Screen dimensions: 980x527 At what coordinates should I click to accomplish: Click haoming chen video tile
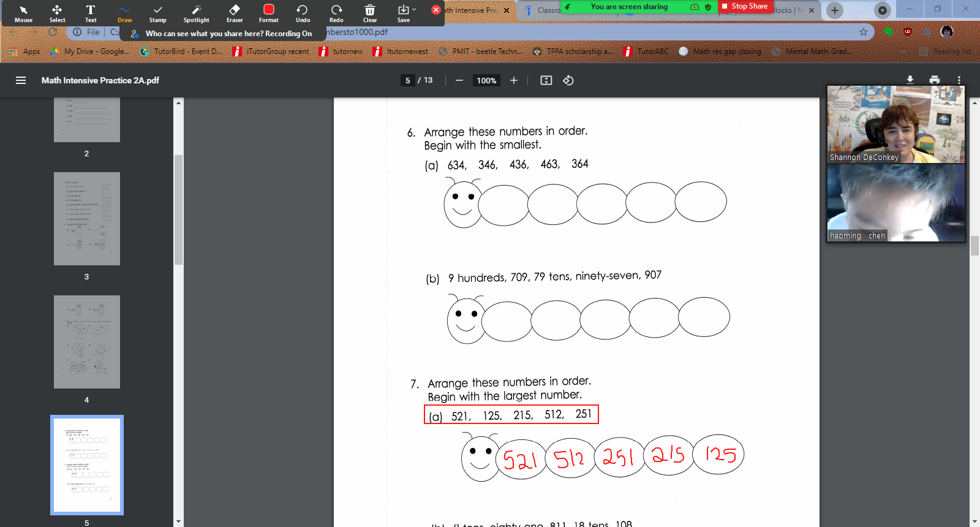tap(895, 203)
